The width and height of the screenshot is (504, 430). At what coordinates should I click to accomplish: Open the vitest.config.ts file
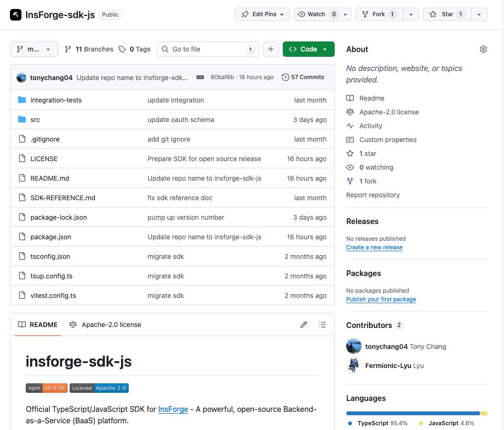pyautogui.click(x=53, y=296)
